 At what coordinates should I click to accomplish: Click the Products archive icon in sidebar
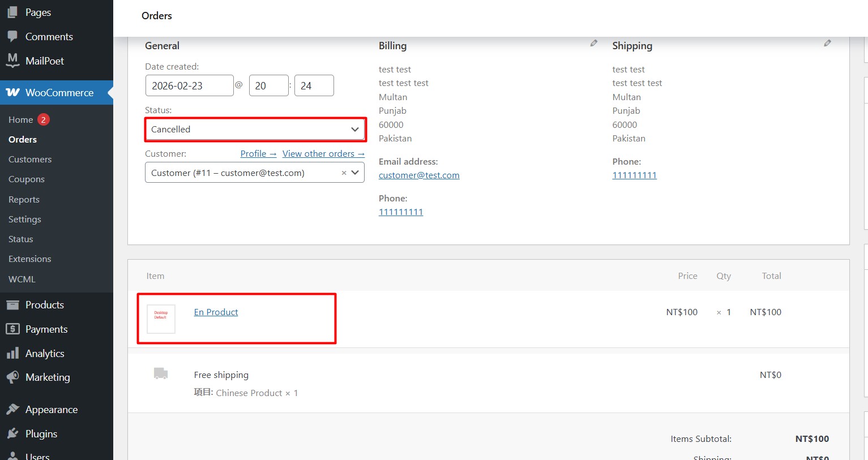pyautogui.click(x=12, y=305)
